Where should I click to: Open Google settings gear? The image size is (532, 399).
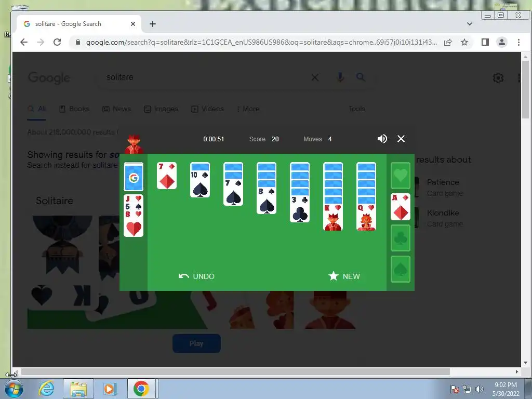498,78
